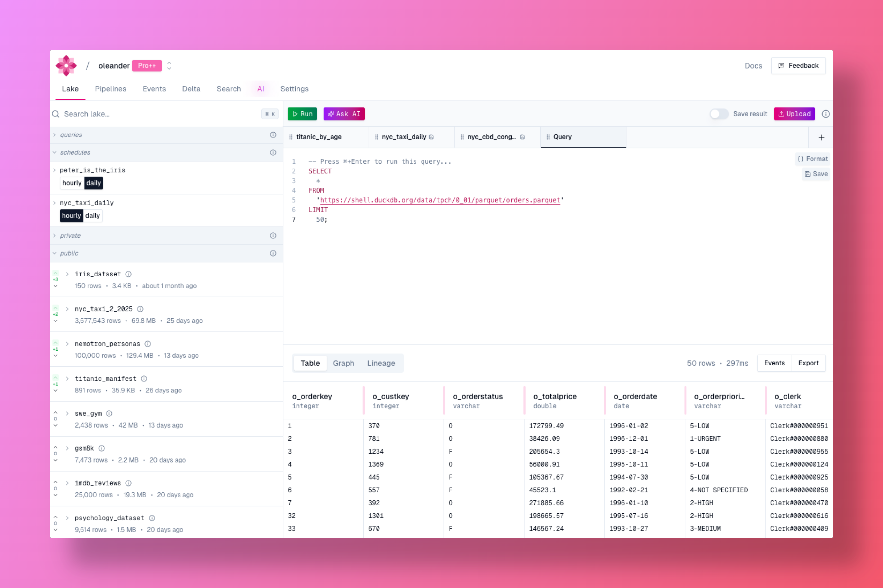The image size is (883, 588).
Task: Click info icon on the queries section
Action: point(273,135)
